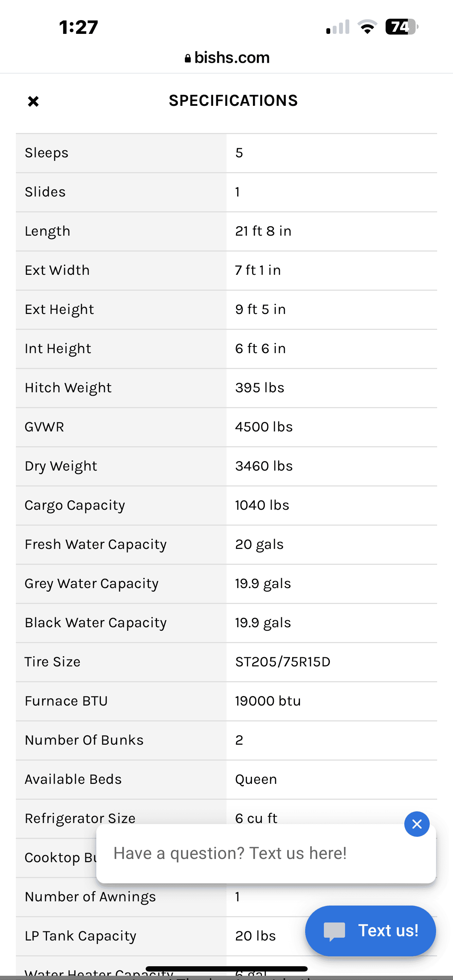453x980 pixels.
Task: Tap the Furnace BTU row label
Action: coord(66,701)
